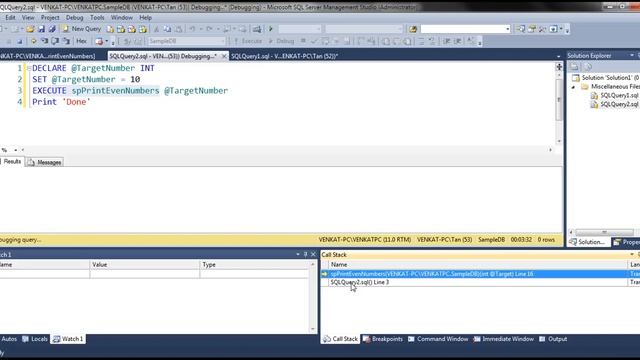Close the Watch 1 panel

pyautogui.click(x=313, y=254)
